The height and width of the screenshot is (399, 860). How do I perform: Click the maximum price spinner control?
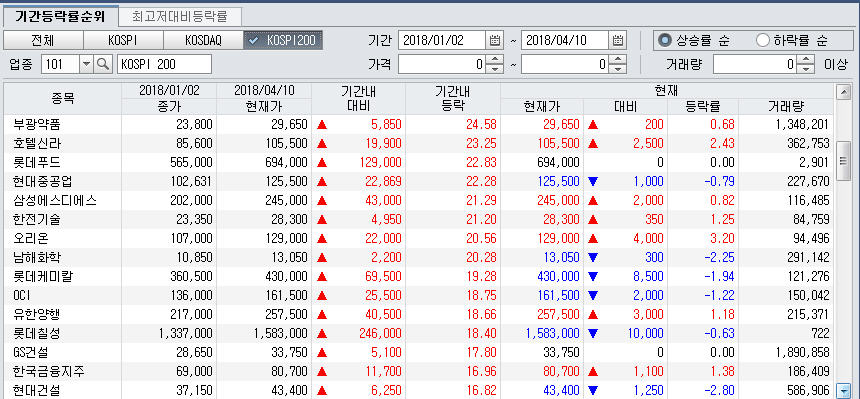pos(618,64)
